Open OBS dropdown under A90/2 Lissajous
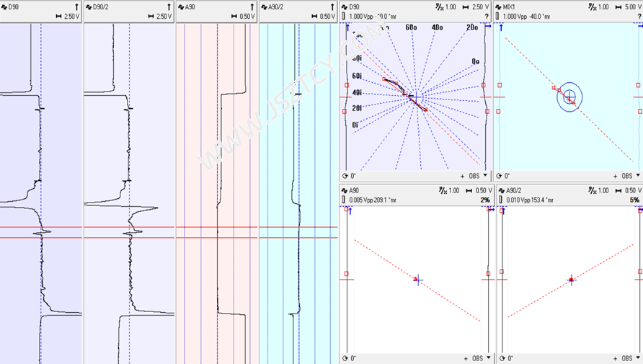 click(x=637, y=358)
